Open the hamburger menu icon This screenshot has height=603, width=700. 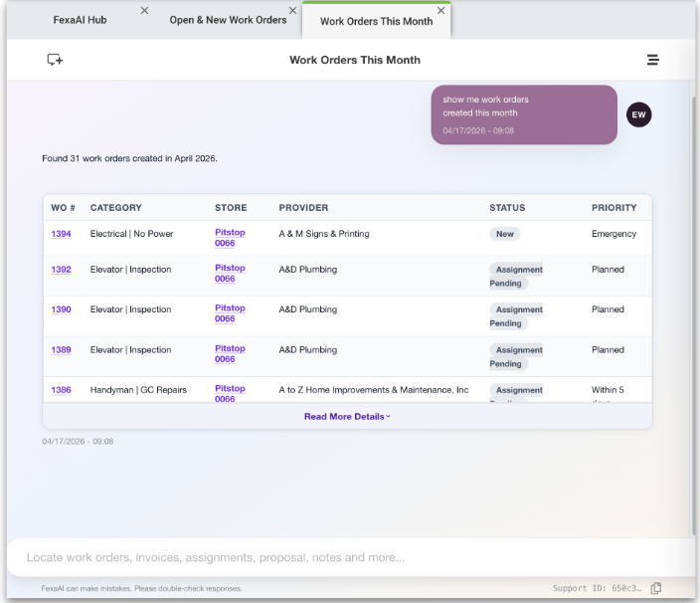tap(653, 60)
